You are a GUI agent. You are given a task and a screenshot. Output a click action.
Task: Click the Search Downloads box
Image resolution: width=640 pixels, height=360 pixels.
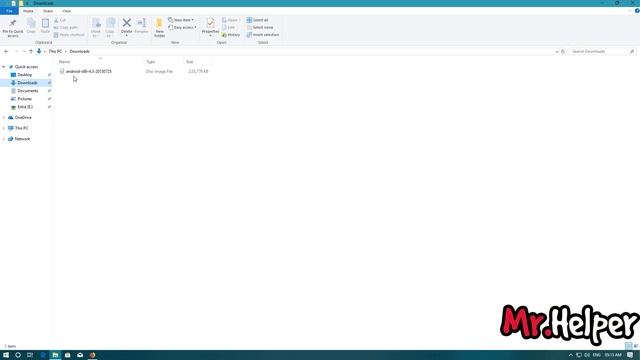pos(602,51)
